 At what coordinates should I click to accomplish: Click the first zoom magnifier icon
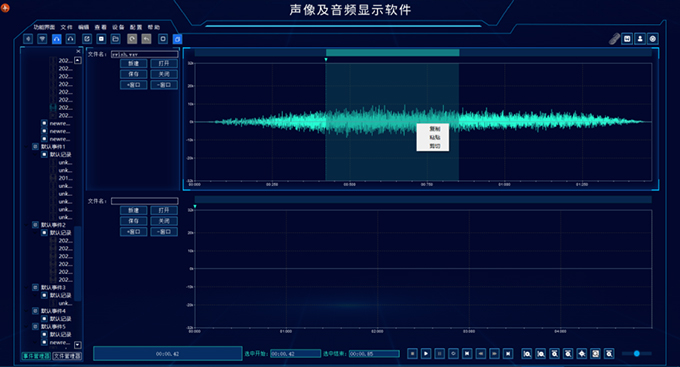(x=526, y=354)
